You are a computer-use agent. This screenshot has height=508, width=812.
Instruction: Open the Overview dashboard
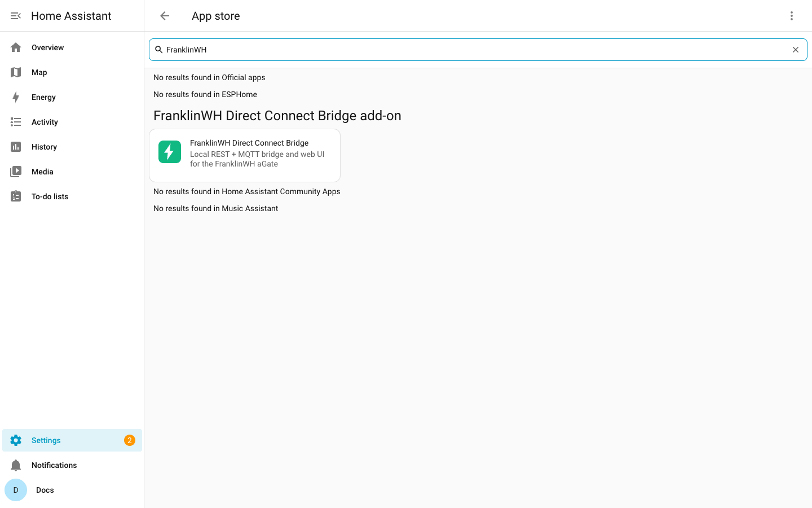[x=72, y=47]
